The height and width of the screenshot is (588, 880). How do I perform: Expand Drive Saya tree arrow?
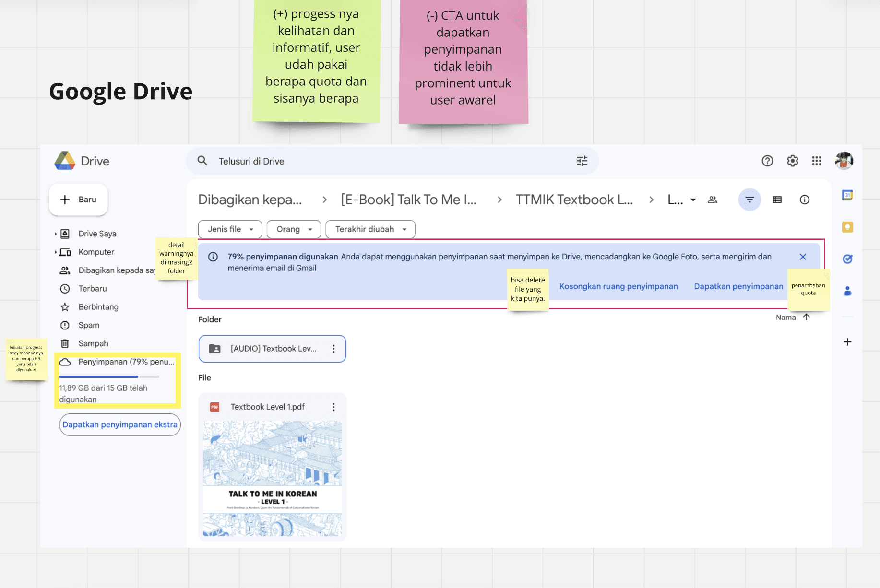point(56,234)
